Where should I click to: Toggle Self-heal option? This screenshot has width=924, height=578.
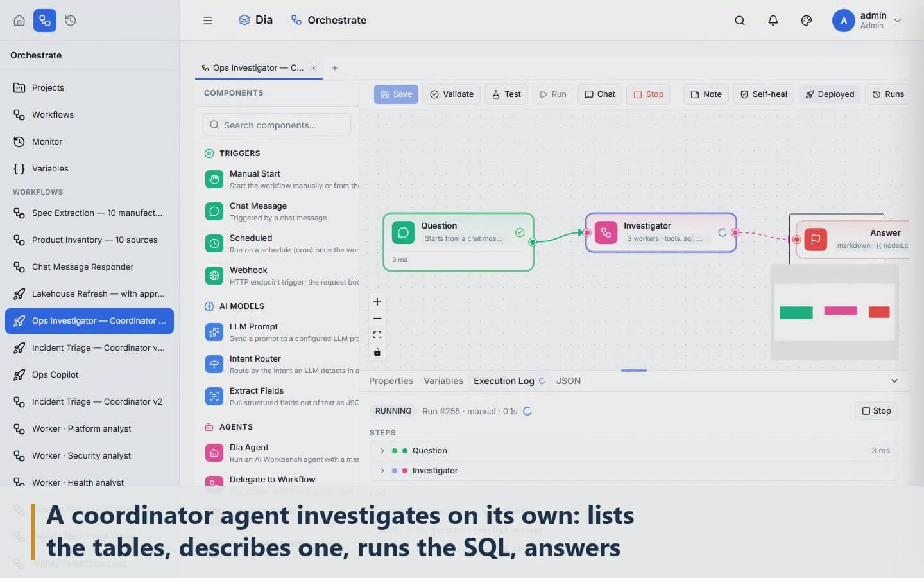click(x=764, y=94)
